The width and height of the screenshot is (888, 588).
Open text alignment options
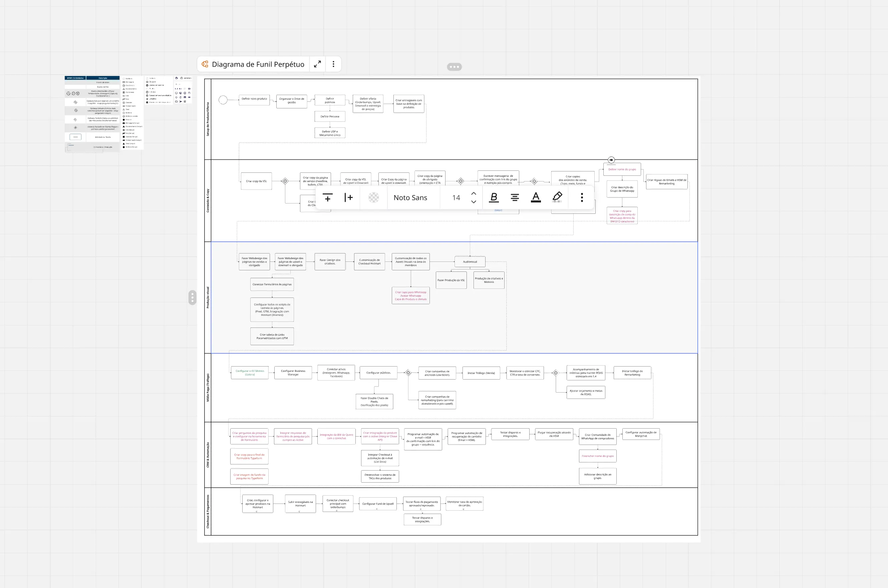515,198
